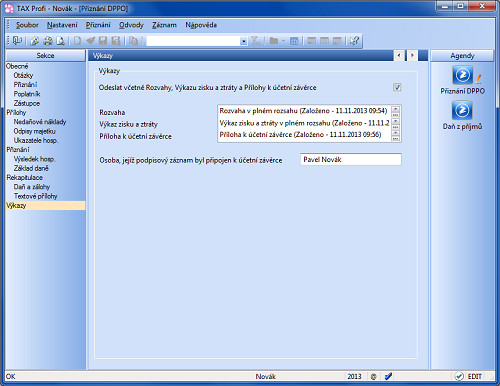Click the exit door icon in toolbar
The width and height of the screenshot is (500, 386).
tap(17, 41)
